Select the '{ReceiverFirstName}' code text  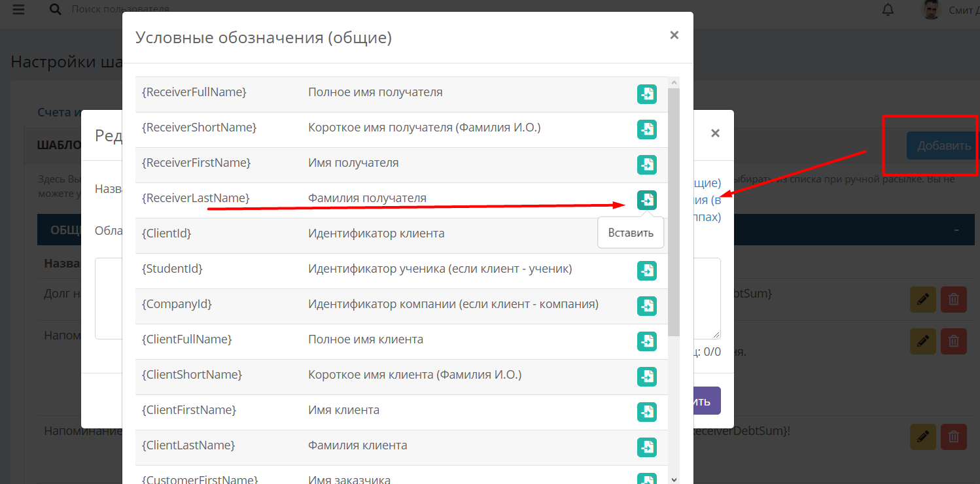point(196,162)
